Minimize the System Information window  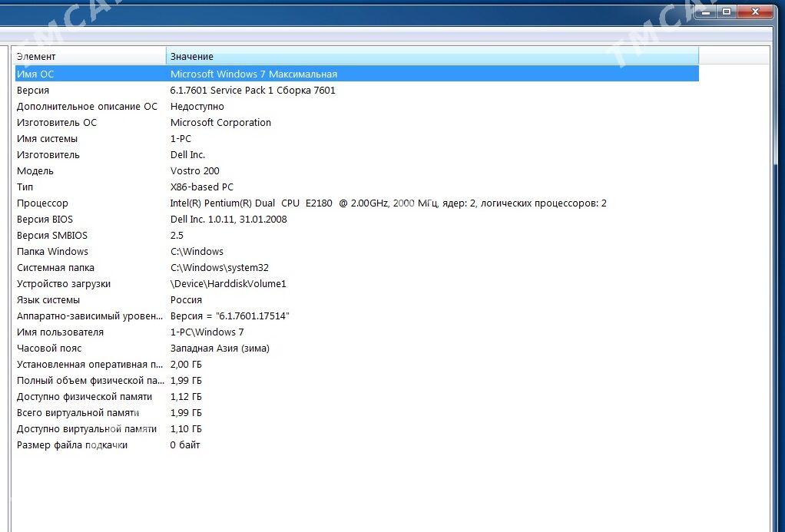tap(706, 12)
